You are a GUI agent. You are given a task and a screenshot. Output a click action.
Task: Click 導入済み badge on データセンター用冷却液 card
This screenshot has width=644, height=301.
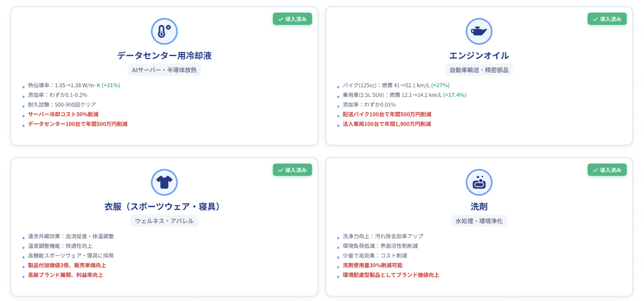coord(292,19)
